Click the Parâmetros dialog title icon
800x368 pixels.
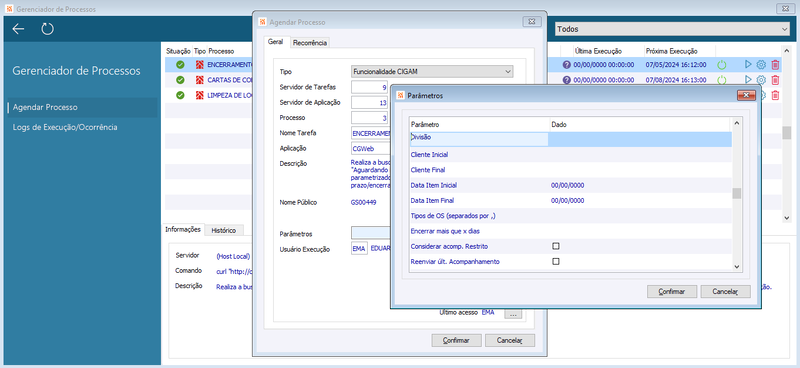pyautogui.click(x=401, y=95)
